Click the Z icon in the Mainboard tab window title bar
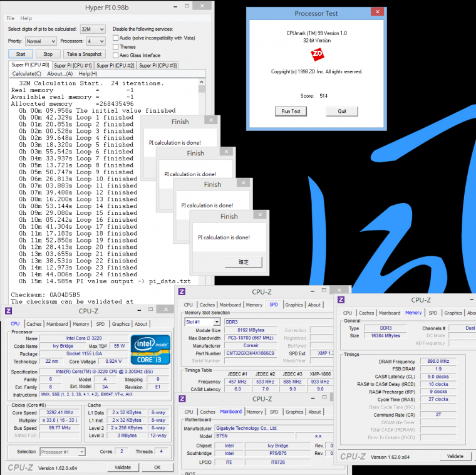Image resolution: width=476 pixels, height=475 pixels. [x=182, y=399]
